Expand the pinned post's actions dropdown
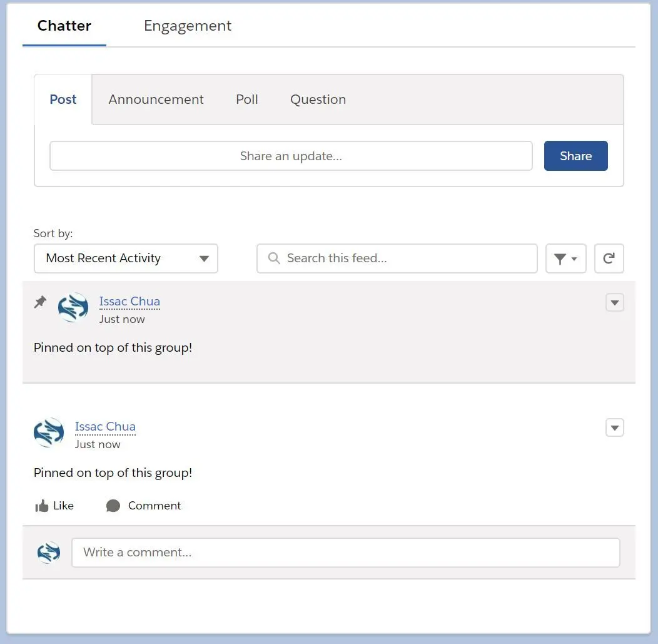This screenshot has height=644, width=658. (x=615, y=303)
